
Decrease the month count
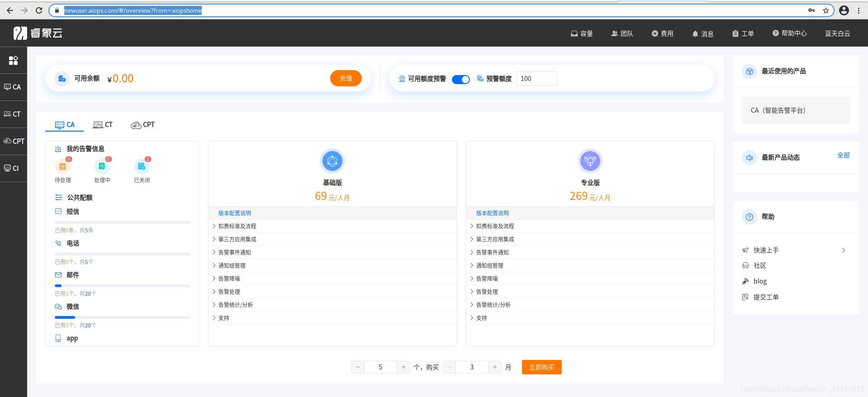449,367
